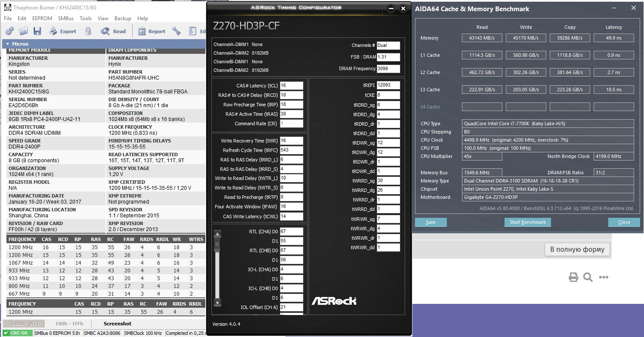Screen dimensions: 644x337
Task: Click the Memory Read value 43143 MB/s
Action: pyautogui.click(x=482, y=38)
